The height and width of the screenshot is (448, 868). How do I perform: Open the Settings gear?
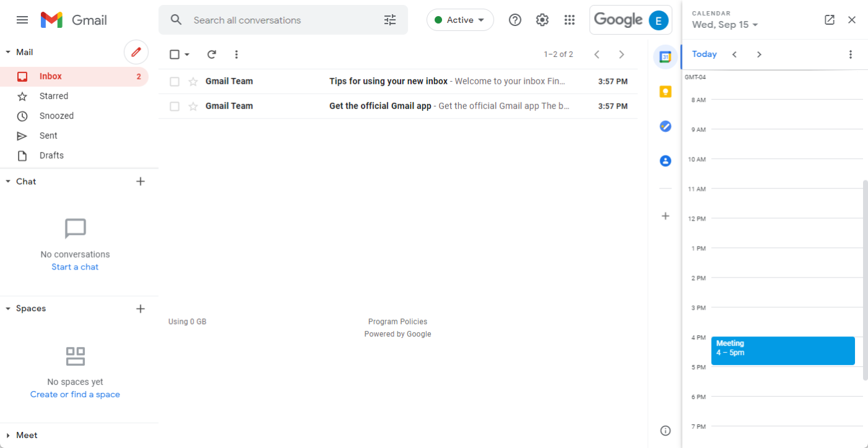(542, 20)
